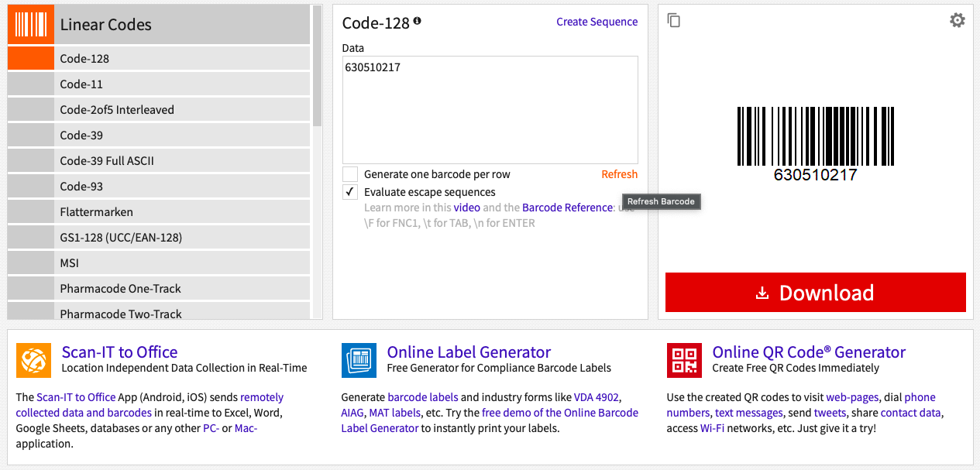
Task: Enable Generate one barcode per row
Action: [x=350, y=174]
